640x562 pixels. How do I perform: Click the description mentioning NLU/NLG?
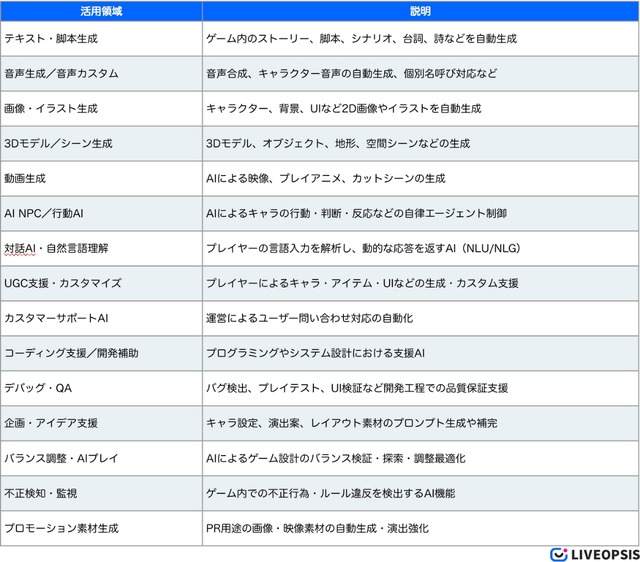pyautogui.click(x=363, y=248)
